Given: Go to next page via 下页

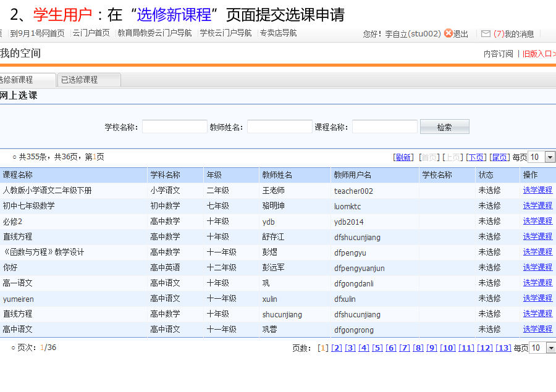Looking at the screenshot, I should [476, 157].
